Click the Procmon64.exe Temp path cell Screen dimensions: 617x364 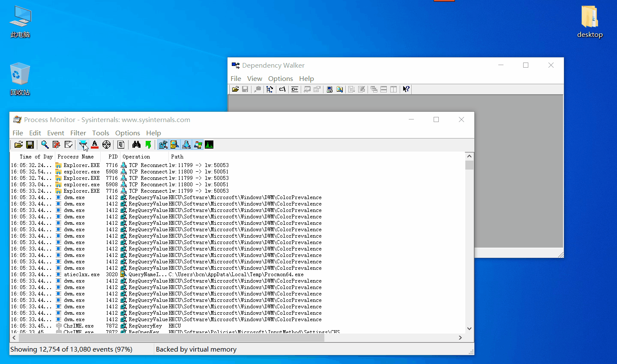[236, 274]
